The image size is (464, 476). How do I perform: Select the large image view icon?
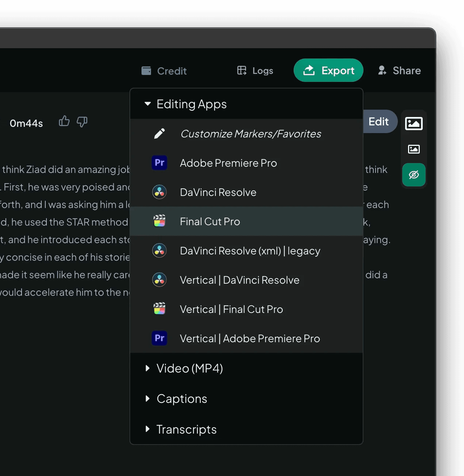[x=414, y=124]
